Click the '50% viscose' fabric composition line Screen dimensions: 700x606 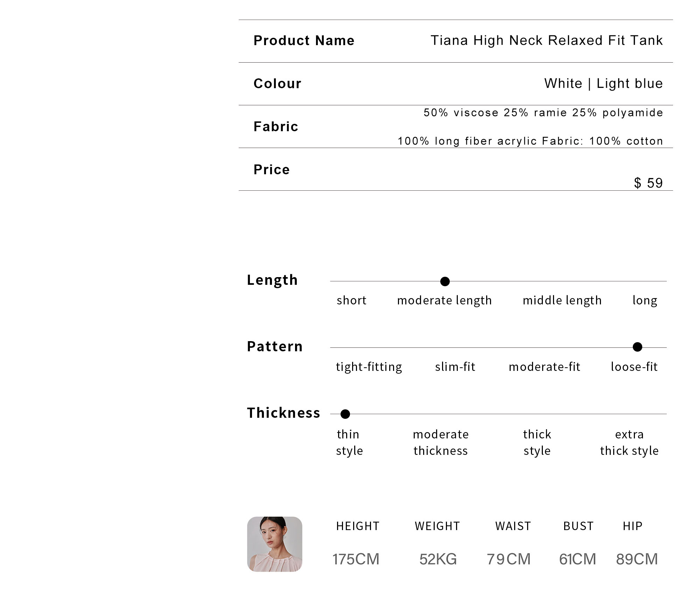tap(544, 113)
